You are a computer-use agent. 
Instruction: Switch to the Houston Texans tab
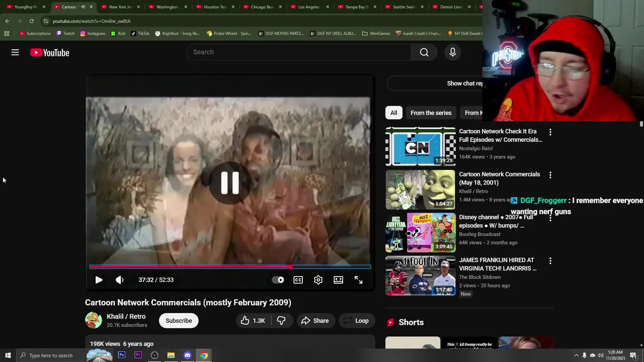pyautogui.click(x=215, y=7)
